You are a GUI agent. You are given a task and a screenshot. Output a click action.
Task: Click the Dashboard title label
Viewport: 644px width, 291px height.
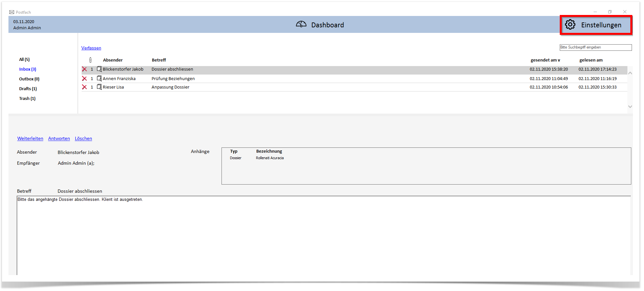click(x=328, y=25)
